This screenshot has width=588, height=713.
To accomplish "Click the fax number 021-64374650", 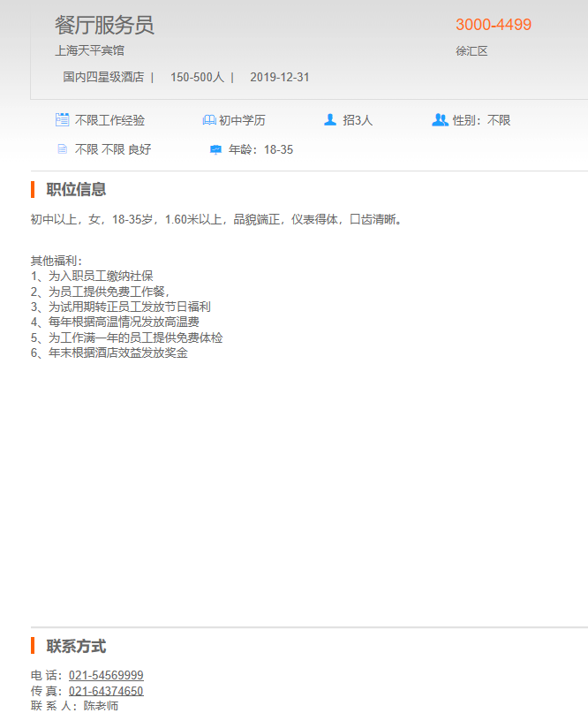I will point(106,691).
